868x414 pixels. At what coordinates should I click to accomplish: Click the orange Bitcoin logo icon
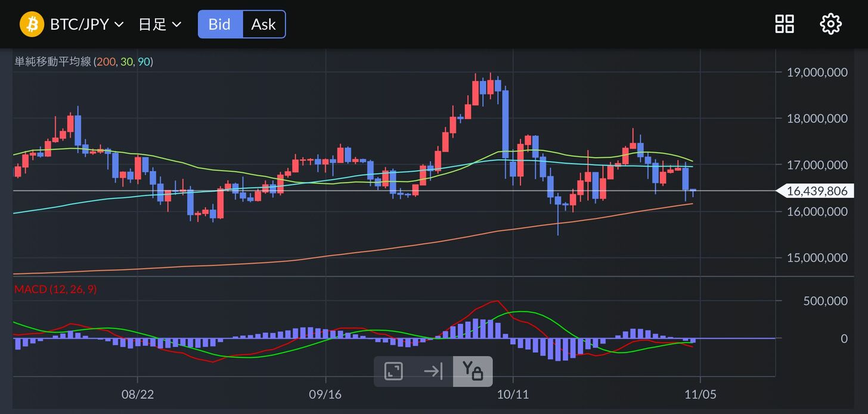click(32, 24)
